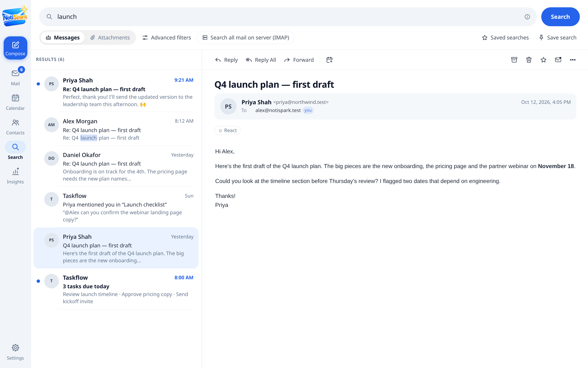Delete message with trash icon

pyautogui.click(x=529, y=60)
